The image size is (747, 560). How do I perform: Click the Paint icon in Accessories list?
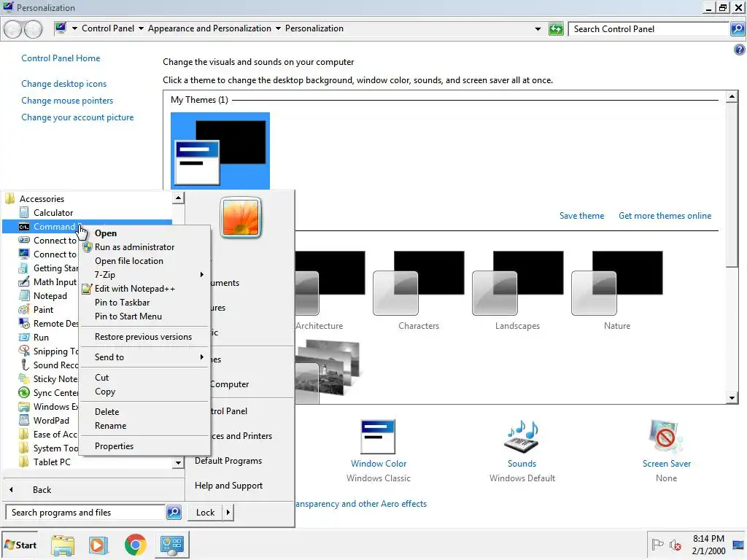click(x=24, y=309)
